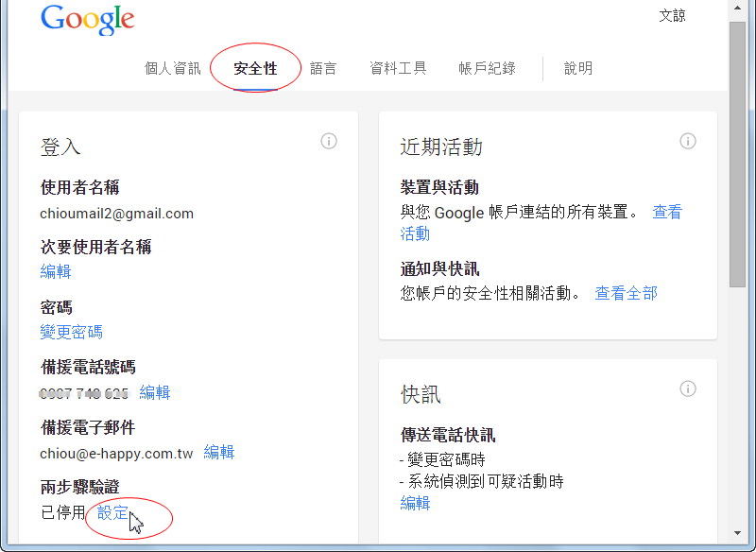Click the 通知與快訊 label
This screenshot has width=756, height=552.
(x=439, y=269)
